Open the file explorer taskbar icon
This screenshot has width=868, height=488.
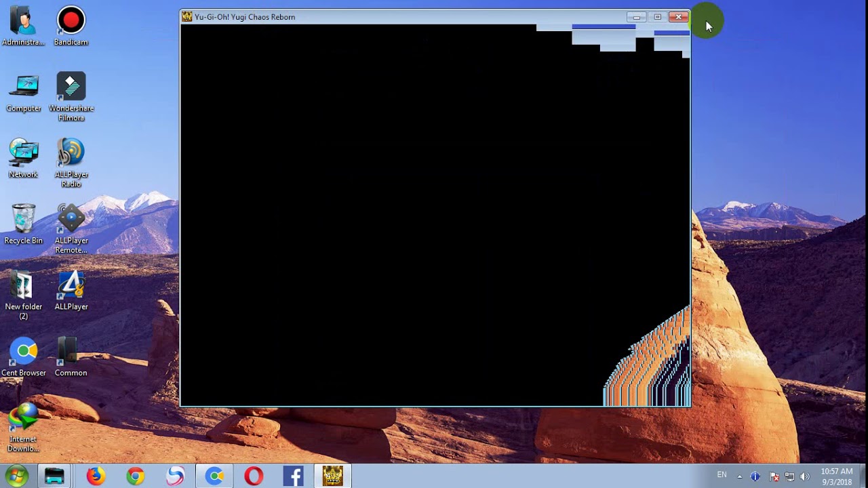click(54, 476)
